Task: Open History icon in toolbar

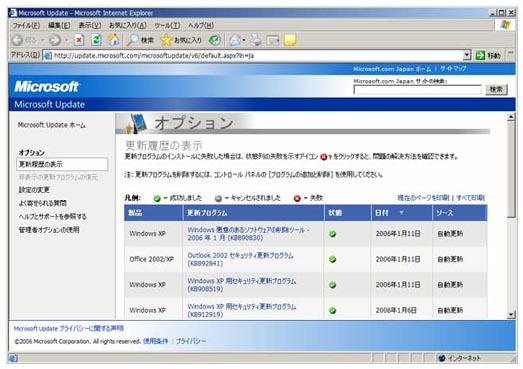Action: pyautogui.click(x=214, y=40)
